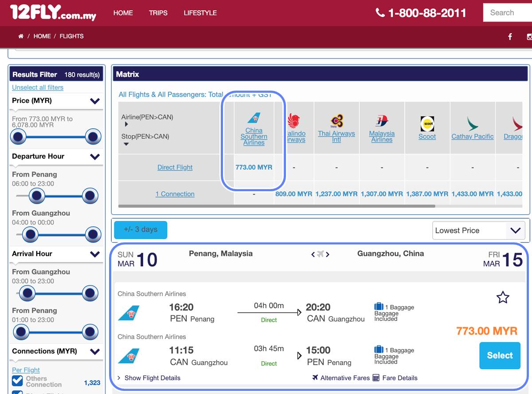Collapse the Arrival Hour filter section
Screen dimensions: 532x394
pos(95,254)
